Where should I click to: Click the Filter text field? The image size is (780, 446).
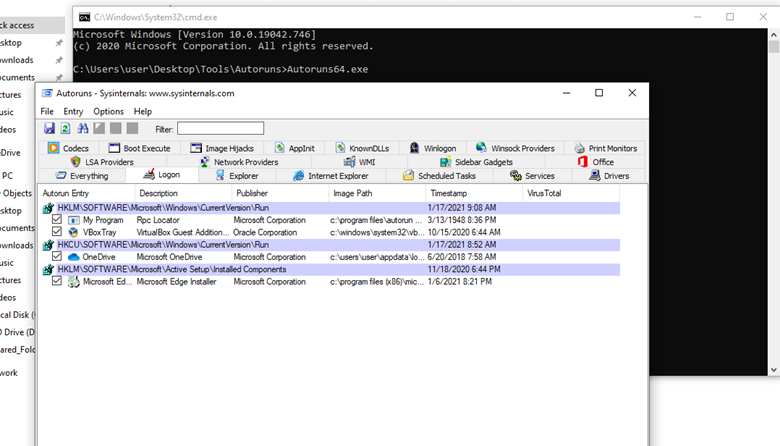(220, 129)
